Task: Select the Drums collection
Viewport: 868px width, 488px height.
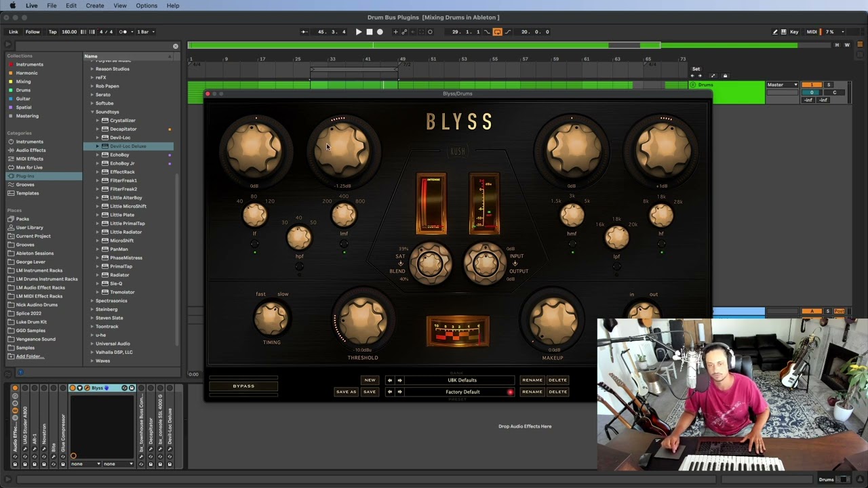Action: click(x=23, y=90)
